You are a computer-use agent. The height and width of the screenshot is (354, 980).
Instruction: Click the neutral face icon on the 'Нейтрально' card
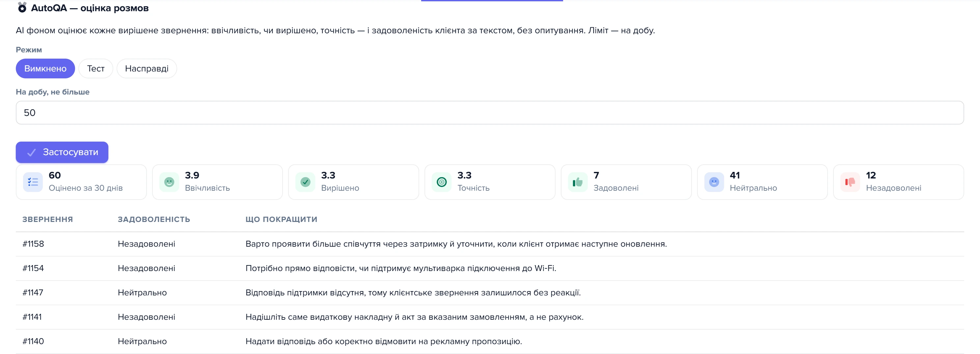click(x=714, y=182)
